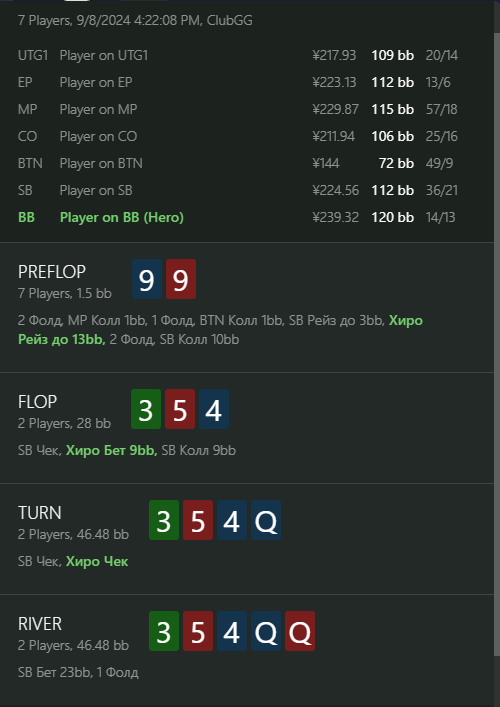Select the Player on BB (Hero) row

[x=238, y=217]
